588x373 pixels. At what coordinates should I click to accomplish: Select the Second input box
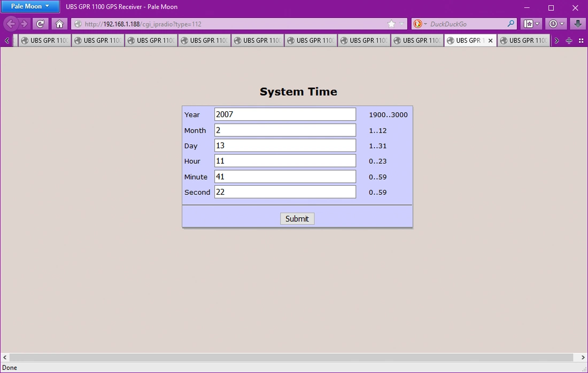pos(285,192)
